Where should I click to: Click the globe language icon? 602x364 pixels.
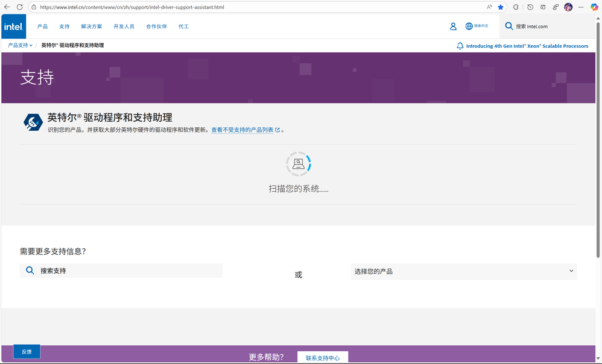(x=469, y=26)
